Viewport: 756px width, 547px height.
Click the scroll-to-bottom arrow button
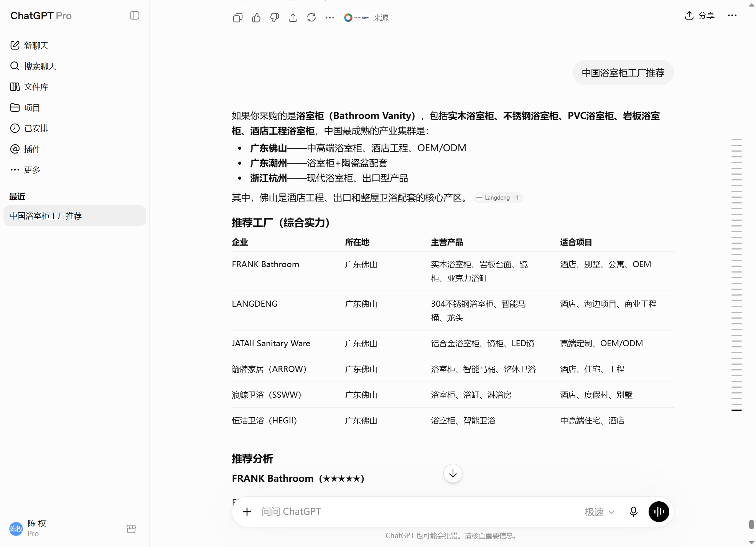pyautogui.click(x=453, y=473)
